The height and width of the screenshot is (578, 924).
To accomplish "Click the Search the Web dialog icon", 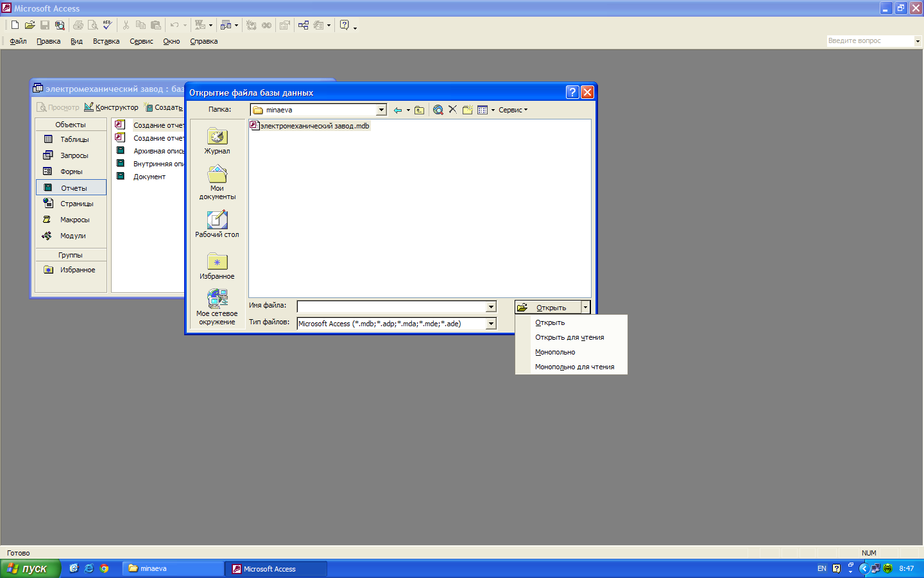I will (438, 110).
